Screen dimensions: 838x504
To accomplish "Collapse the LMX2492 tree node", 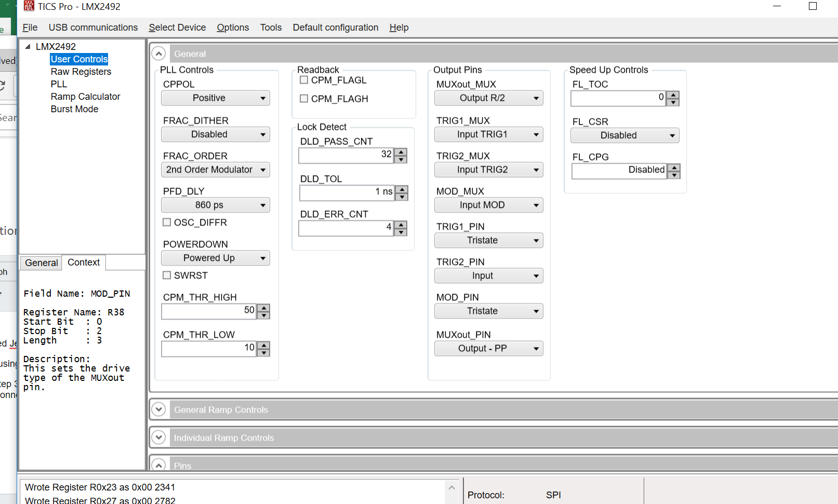I will pyautogui.click(x=28, y=47).
